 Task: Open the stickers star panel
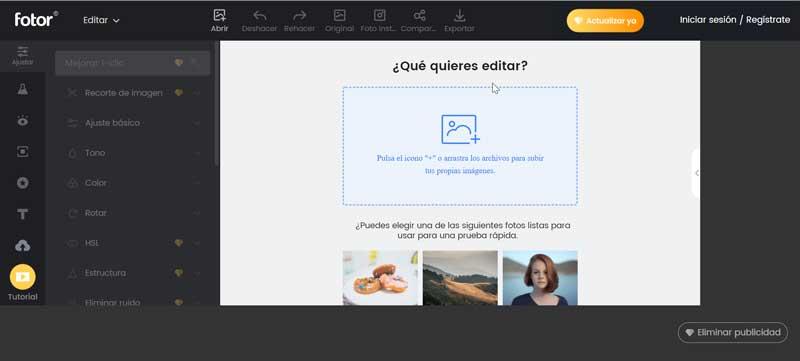click(x=22, y=183)
